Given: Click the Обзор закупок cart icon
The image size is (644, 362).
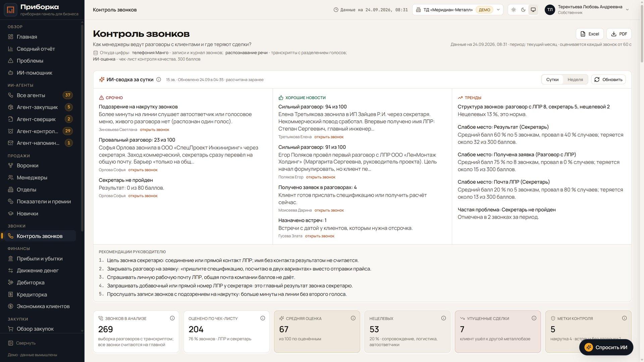Looking at the screenshot, I should click(x=10, y=329).
